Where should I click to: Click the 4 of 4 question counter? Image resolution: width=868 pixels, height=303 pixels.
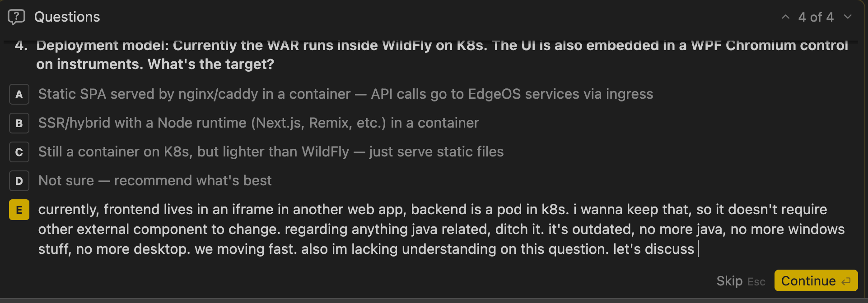(x=816, y=17)
